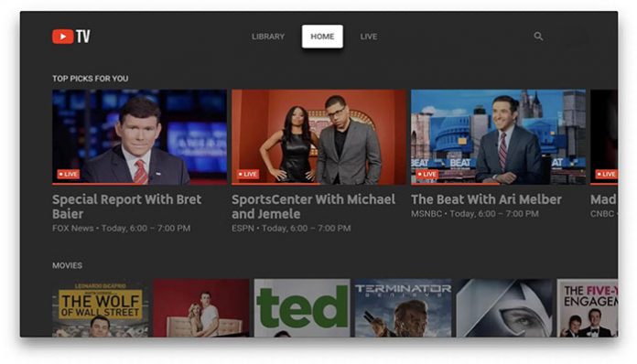
Task: Click the 'MOVIES' section heading
Action: click(x=68, y=265)
